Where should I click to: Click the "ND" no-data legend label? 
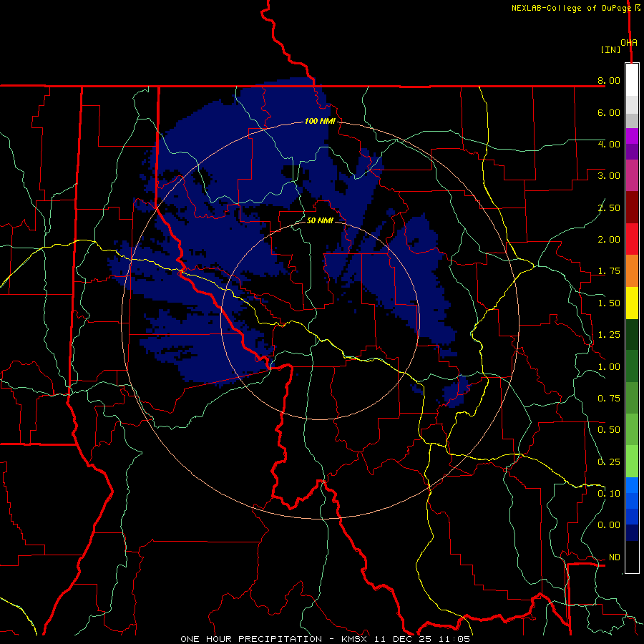(615, 557)
